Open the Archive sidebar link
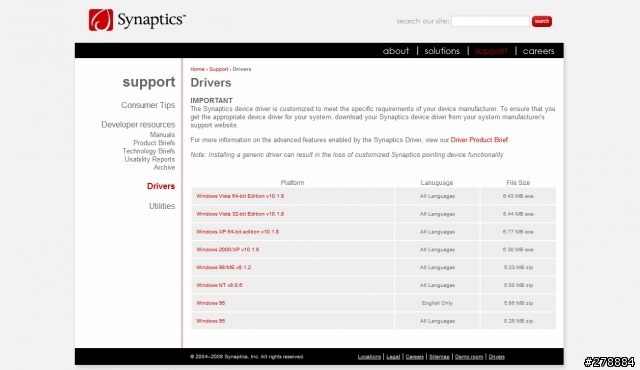 [x=164, y=167]
